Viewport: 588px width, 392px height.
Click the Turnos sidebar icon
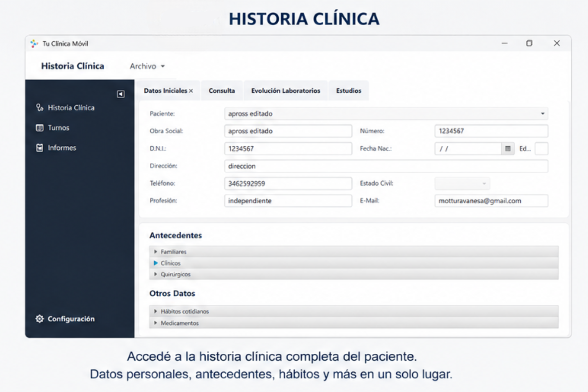[39, 128]
